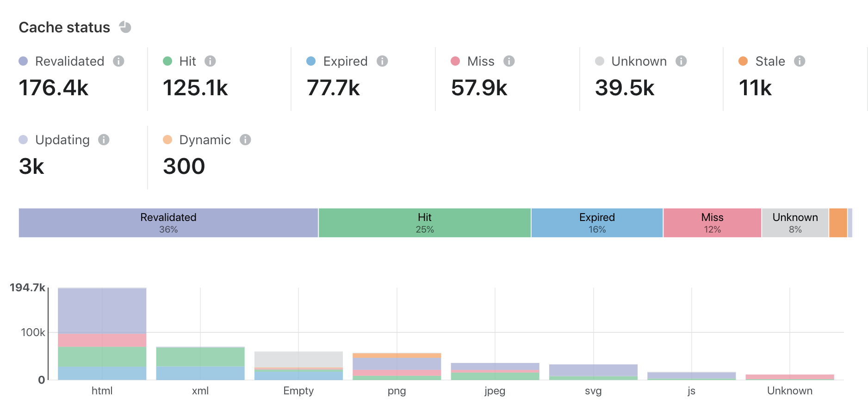This screenshot has width=868, height=417.
Task: Click the 125.1k Hit count
Action: 195,88
